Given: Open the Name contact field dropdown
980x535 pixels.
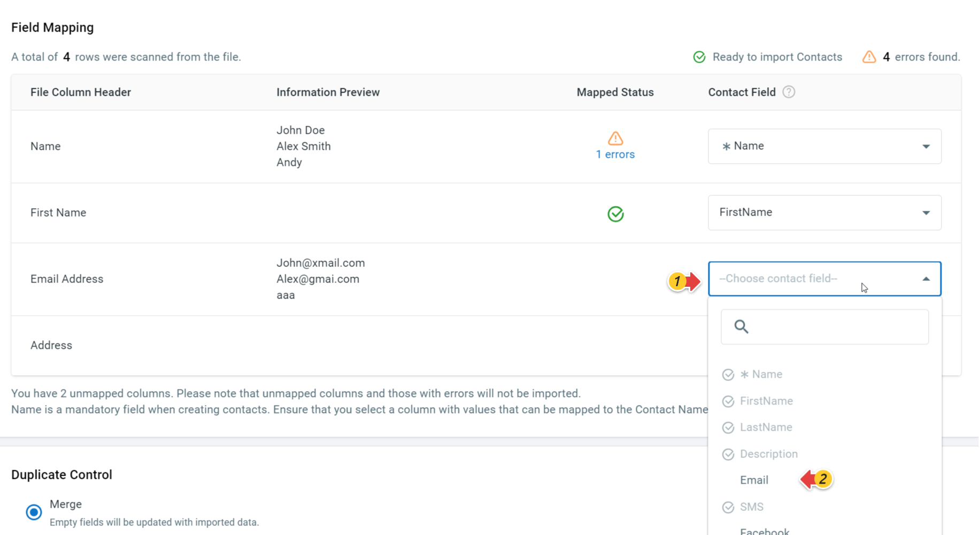Looking at the screenshot, I should [824, 146].
